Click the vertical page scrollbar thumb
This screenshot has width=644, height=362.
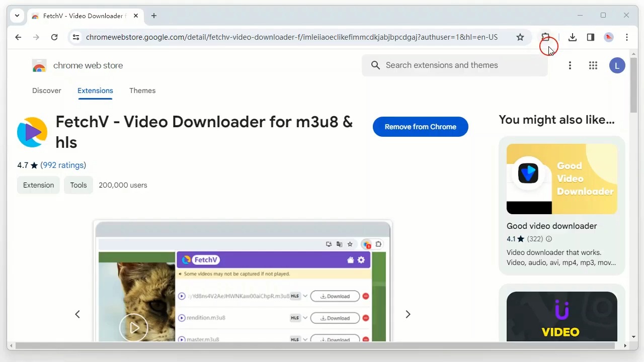pyautogui.click(x=634, y=85)
